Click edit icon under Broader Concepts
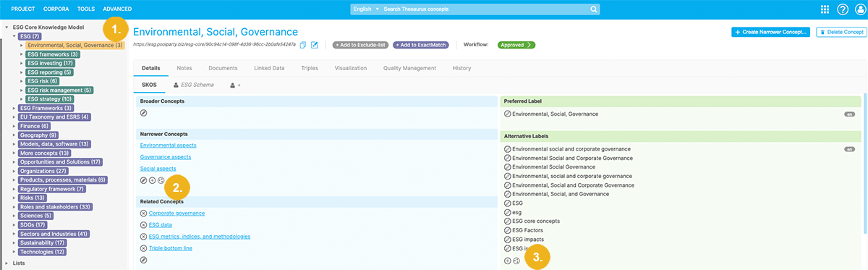 143,113
